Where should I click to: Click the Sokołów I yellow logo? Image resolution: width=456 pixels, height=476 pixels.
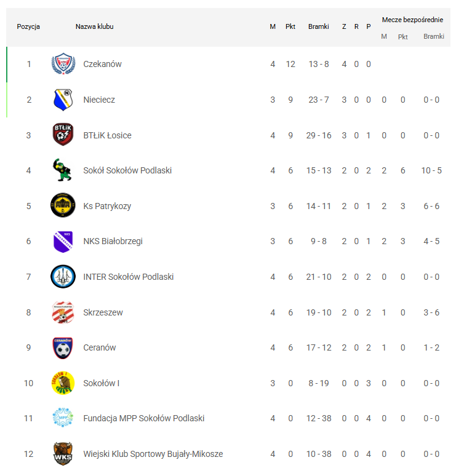point(63,383)
